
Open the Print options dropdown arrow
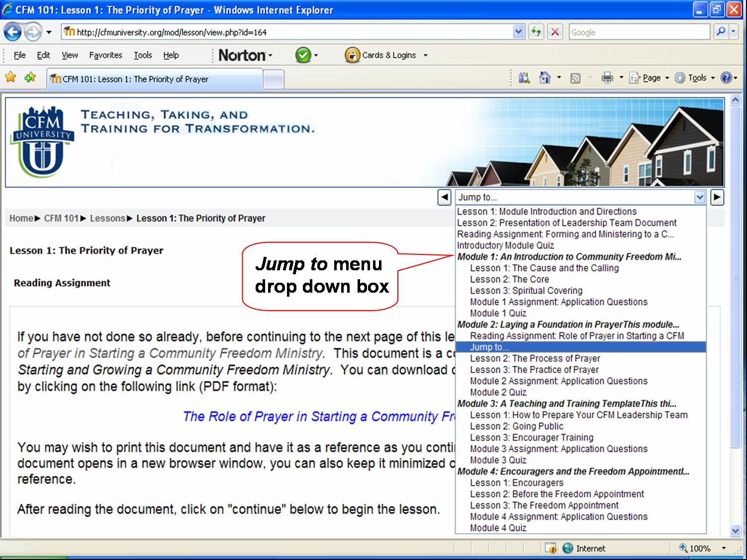coord(621,78)
